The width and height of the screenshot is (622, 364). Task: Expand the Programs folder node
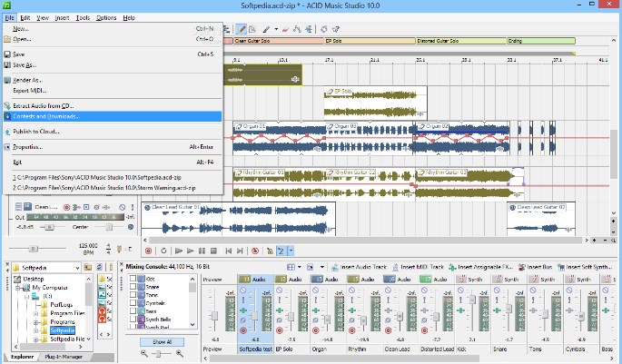click(x=35, y=322)
